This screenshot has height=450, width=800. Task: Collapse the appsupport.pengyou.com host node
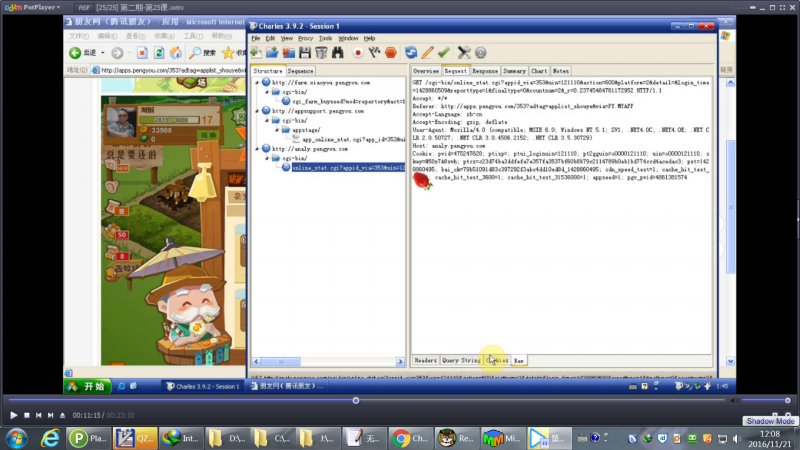(257, 111)
